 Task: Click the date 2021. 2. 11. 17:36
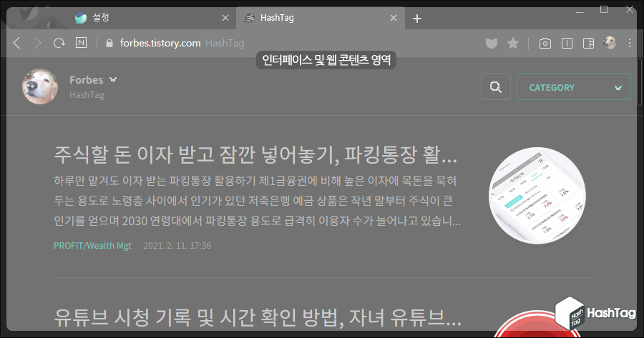(177, 246)
